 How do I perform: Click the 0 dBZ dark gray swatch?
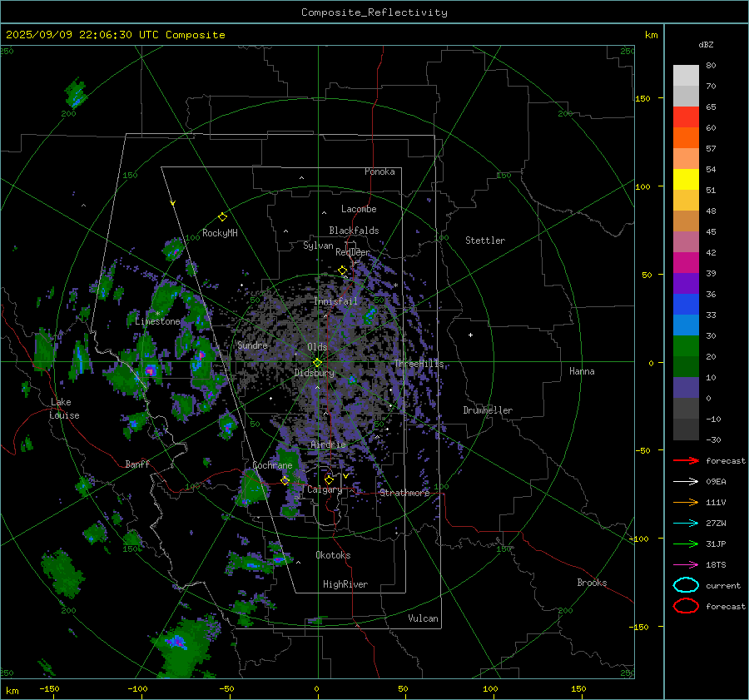coord(686,408)
